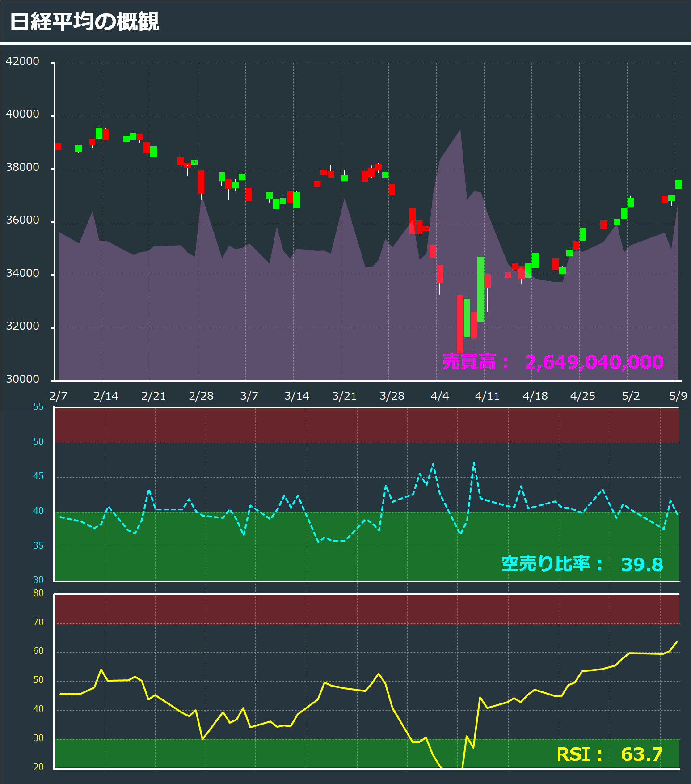691x784 pixels.
Task: Click the 5/9 date label
Action: click(x=678, y=396)
